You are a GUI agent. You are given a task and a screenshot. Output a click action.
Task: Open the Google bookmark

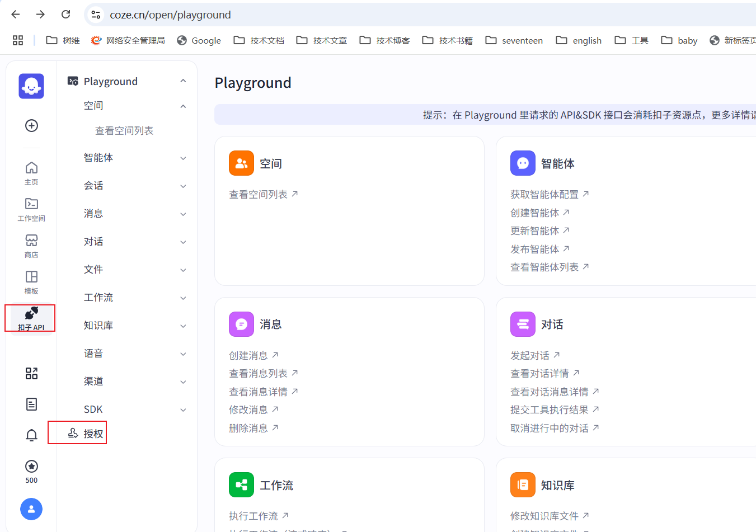(199, 40)
